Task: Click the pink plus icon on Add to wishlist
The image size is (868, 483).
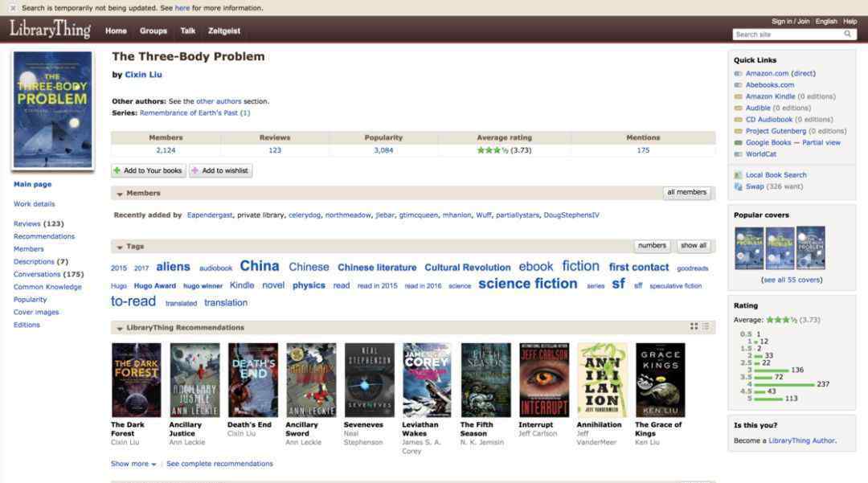Action: tap(194, 171)
